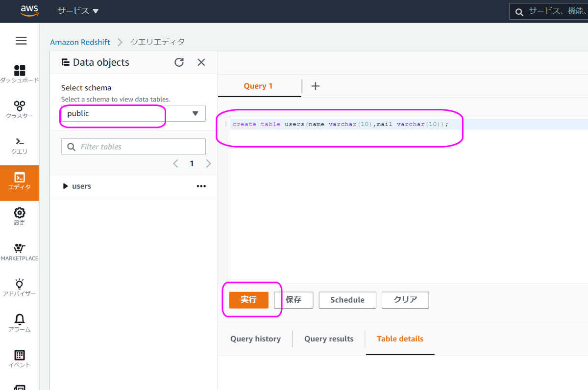Clear the editor with クリア button
588x390 pixels.
pos(405,300)
